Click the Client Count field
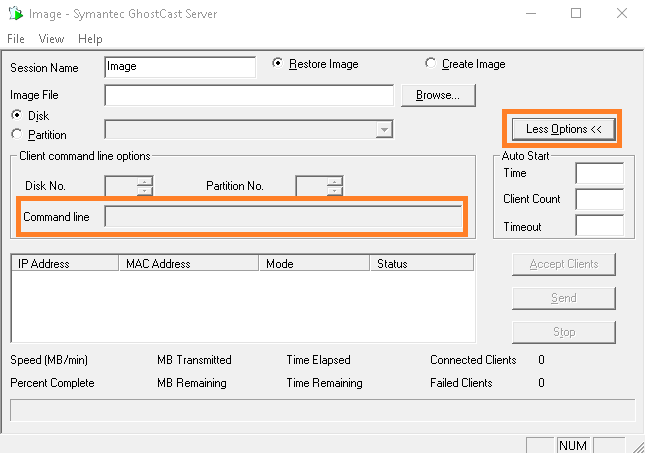The height and width of the screenshot is (453, 645). pyautogui.click(x=600, y=199)
